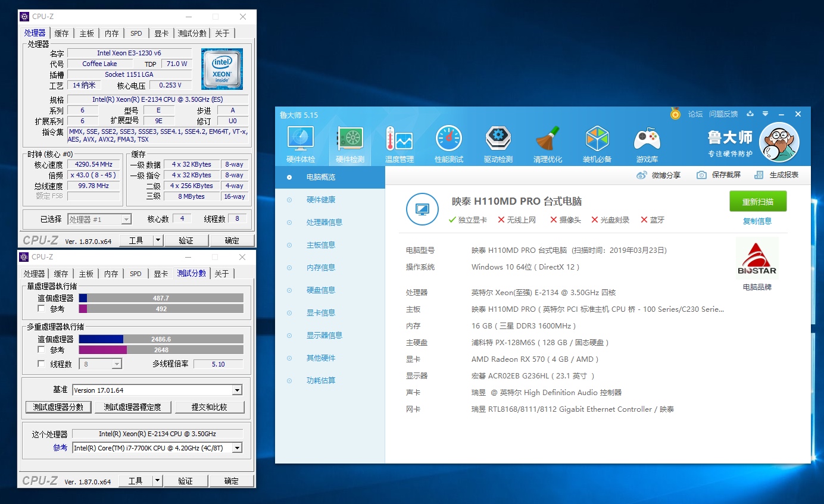Toggle 參考 checkbox under 單處理器執行緒
Screen dimensions: 824x504
(x=41, y=309)
